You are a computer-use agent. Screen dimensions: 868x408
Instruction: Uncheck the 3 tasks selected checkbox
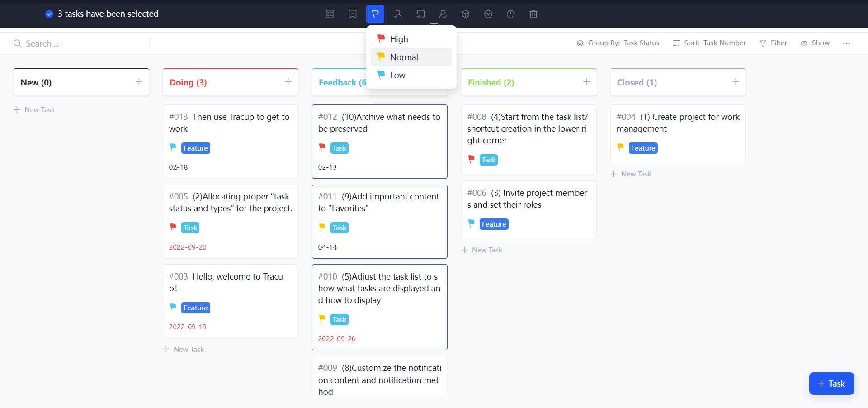click(x=49, y=14)
